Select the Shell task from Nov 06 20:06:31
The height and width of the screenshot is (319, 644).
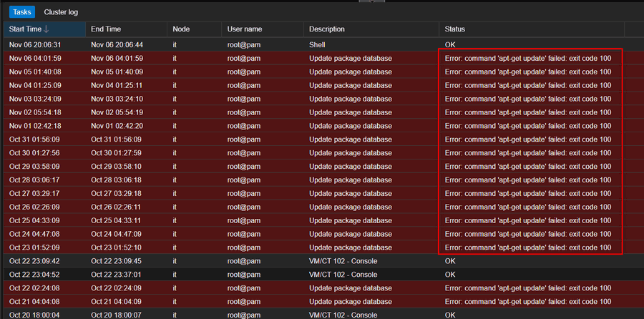(x=316, y=44)
